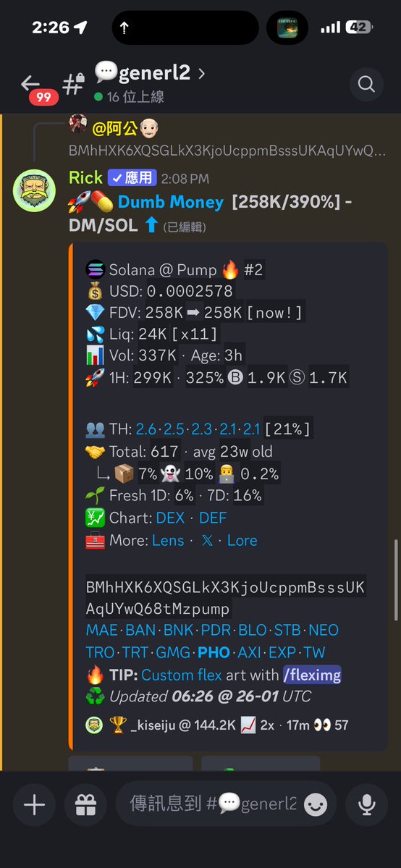The image size is (401, 868).
Task: Tap the 2.6 top holder link
Action: click(145, 429)
